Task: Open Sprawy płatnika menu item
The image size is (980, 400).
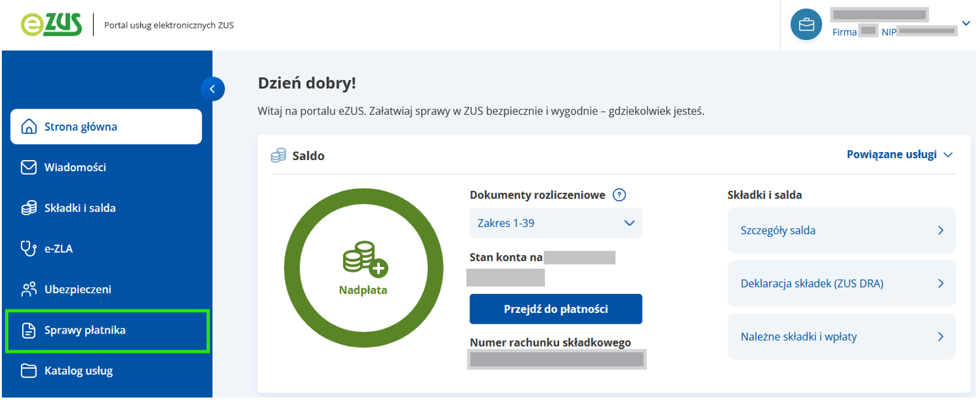Action: pos(85,330)
